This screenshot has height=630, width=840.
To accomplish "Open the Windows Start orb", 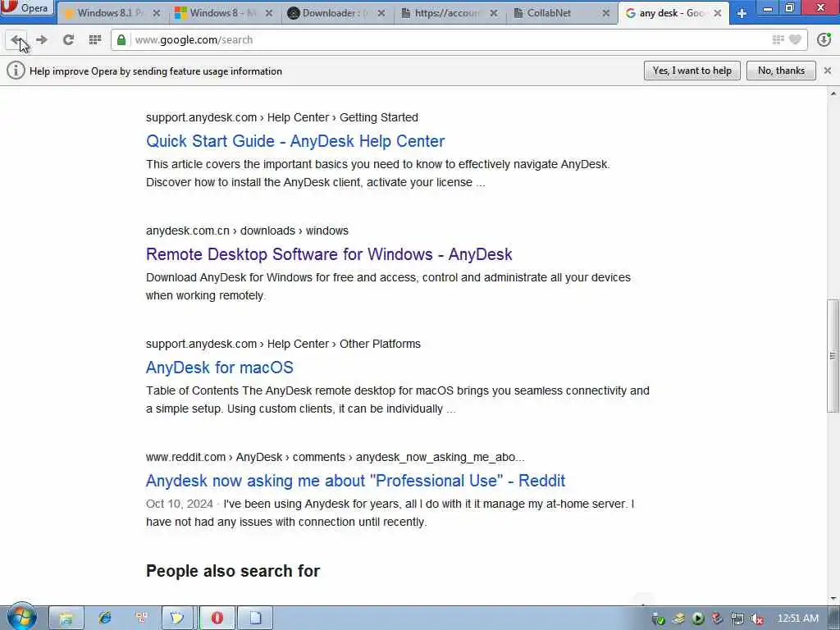I will 22,617.
